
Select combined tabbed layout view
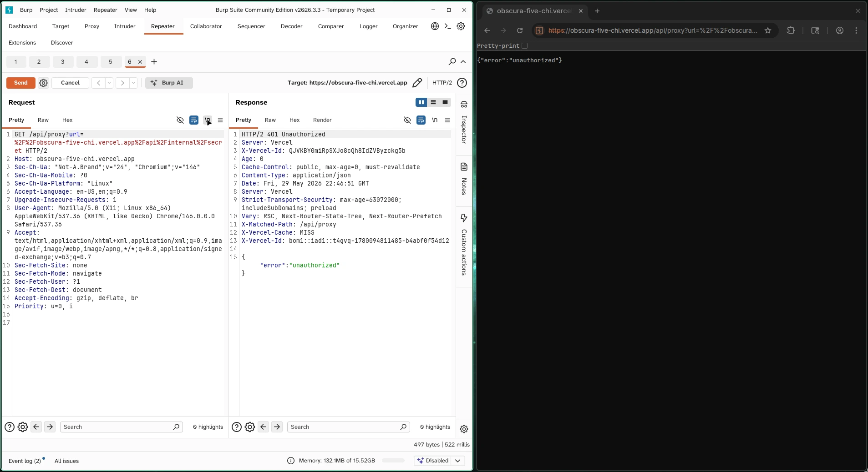445,102
